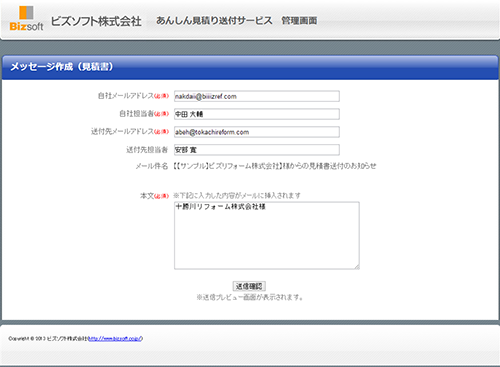Focus the 送付先担当者 name field

pos(257,150)
